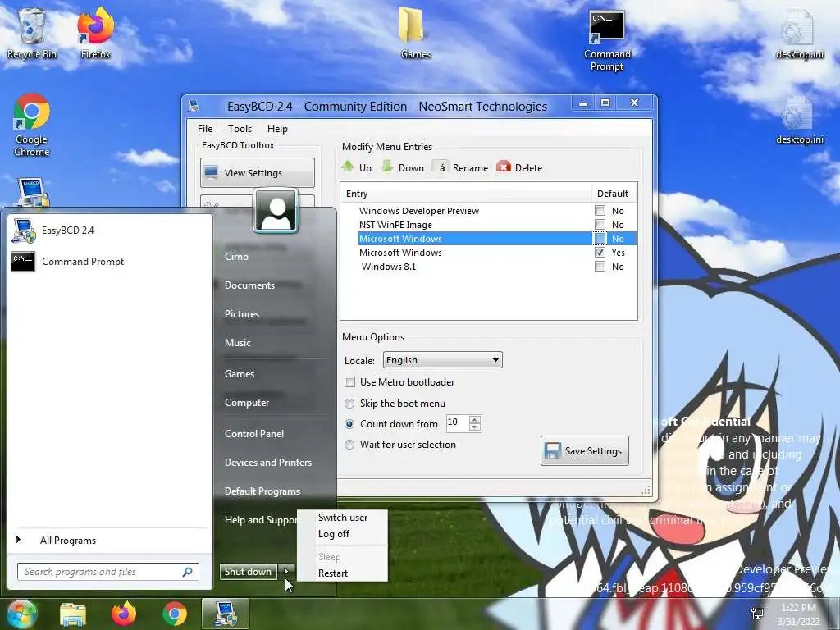Check default box for NST WinPE Image

click(x=600, y=225)
